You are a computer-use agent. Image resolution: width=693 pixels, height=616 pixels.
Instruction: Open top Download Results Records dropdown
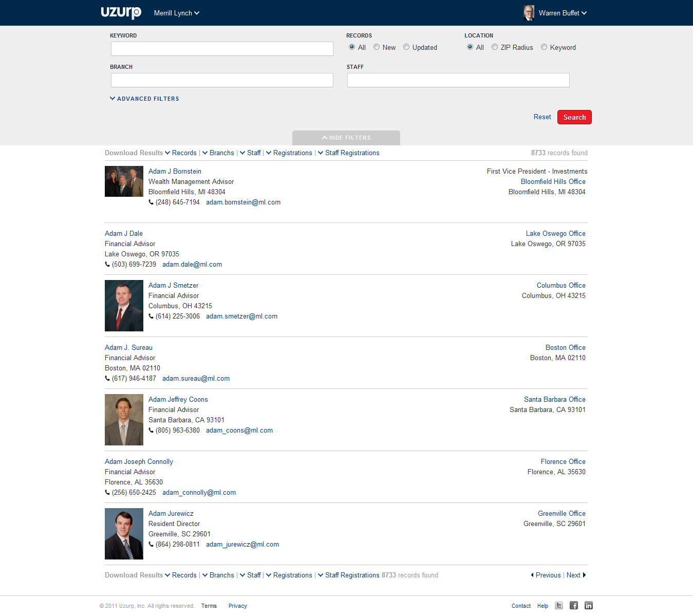point(181,153)
